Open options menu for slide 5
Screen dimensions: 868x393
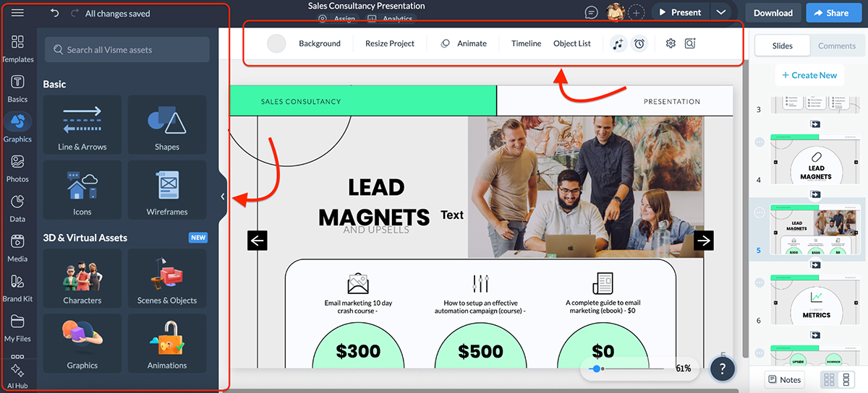tap(759, 212)
